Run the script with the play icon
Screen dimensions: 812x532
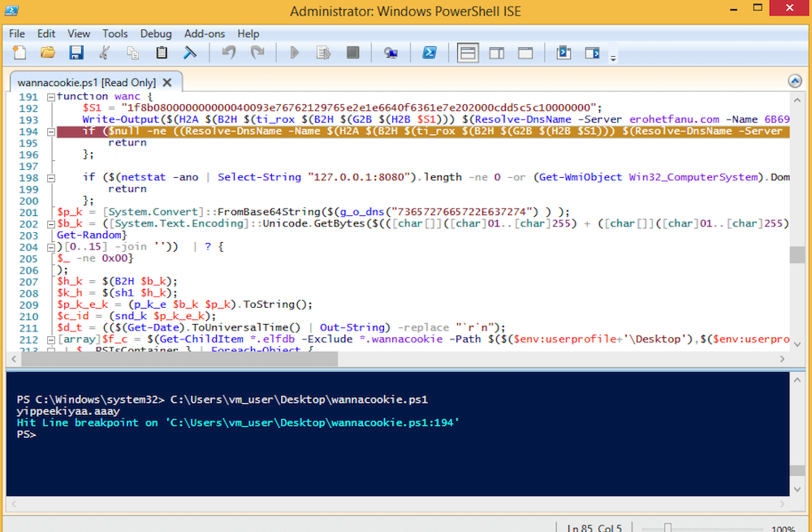295,52
